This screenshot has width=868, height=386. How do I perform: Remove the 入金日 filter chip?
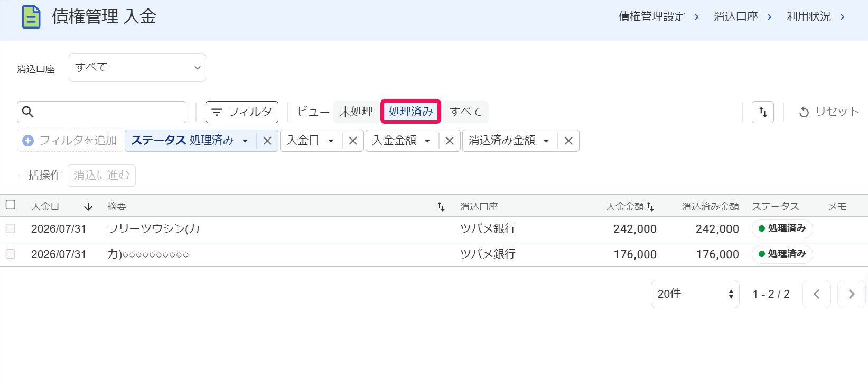pyautogui.click(x=353, y=141)
